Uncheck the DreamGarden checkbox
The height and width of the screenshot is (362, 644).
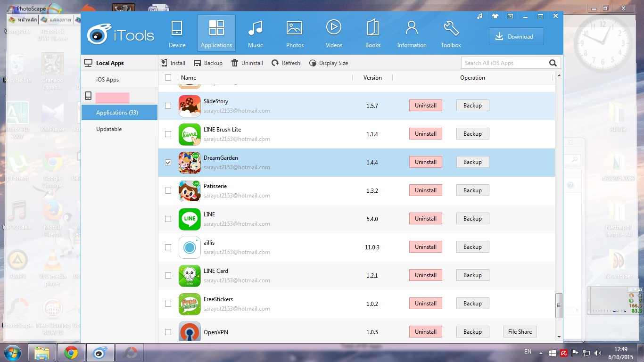(x=168, y=163)
